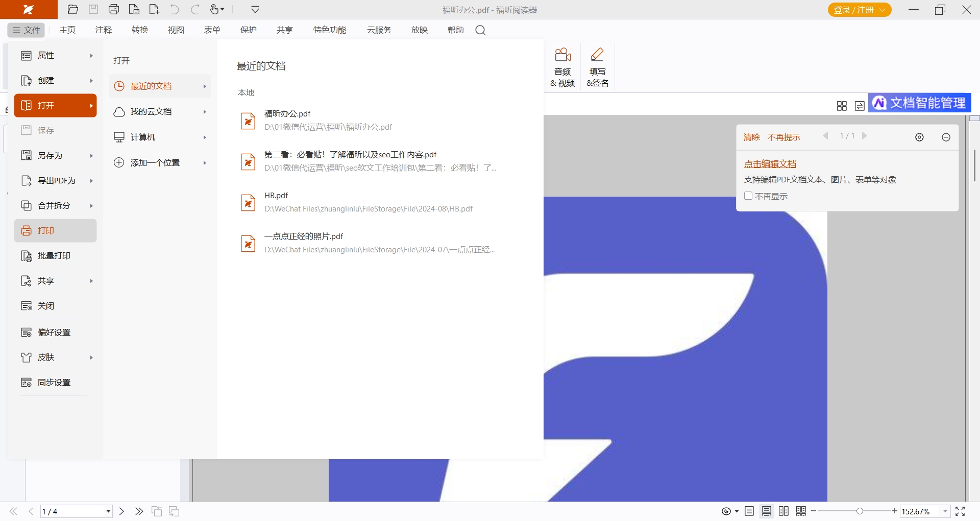980x521 pixels.
Task: Adjust the zoom slider handle
Action: point(860,511)
